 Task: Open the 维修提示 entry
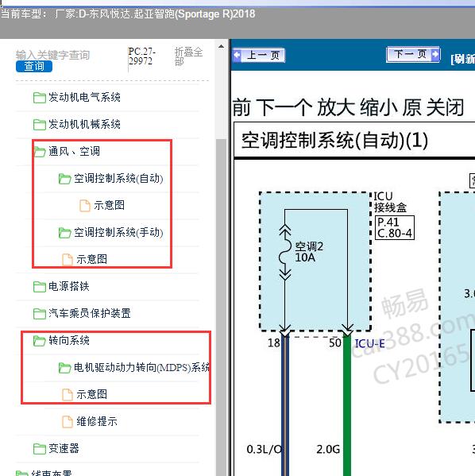(97, 421)
